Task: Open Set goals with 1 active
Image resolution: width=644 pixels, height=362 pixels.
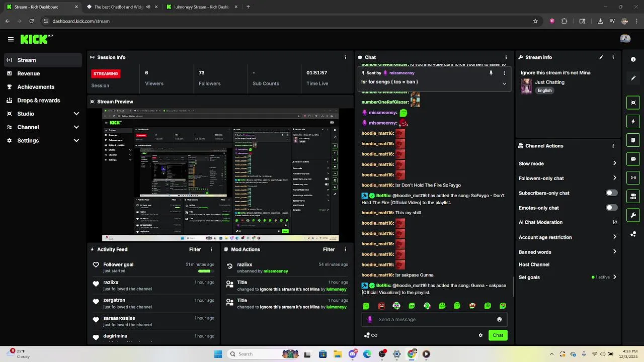Action: tap(568, 277)
